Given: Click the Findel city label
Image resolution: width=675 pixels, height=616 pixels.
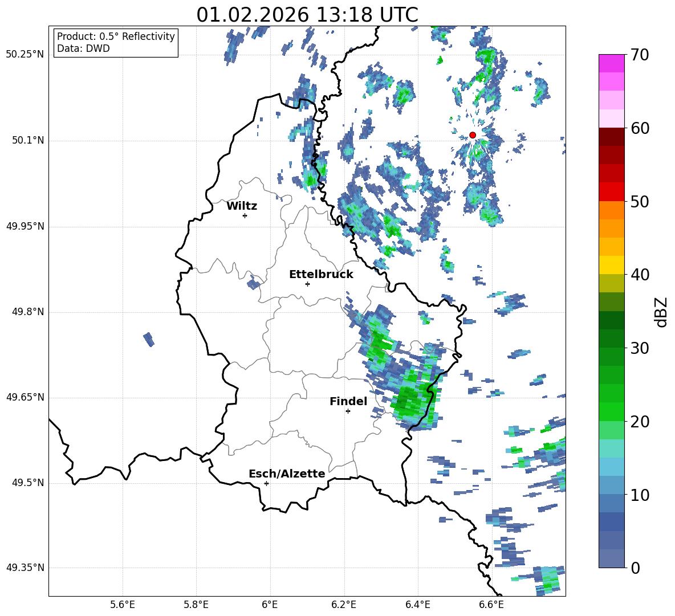Looking at the screenshot, I should 348,401.
